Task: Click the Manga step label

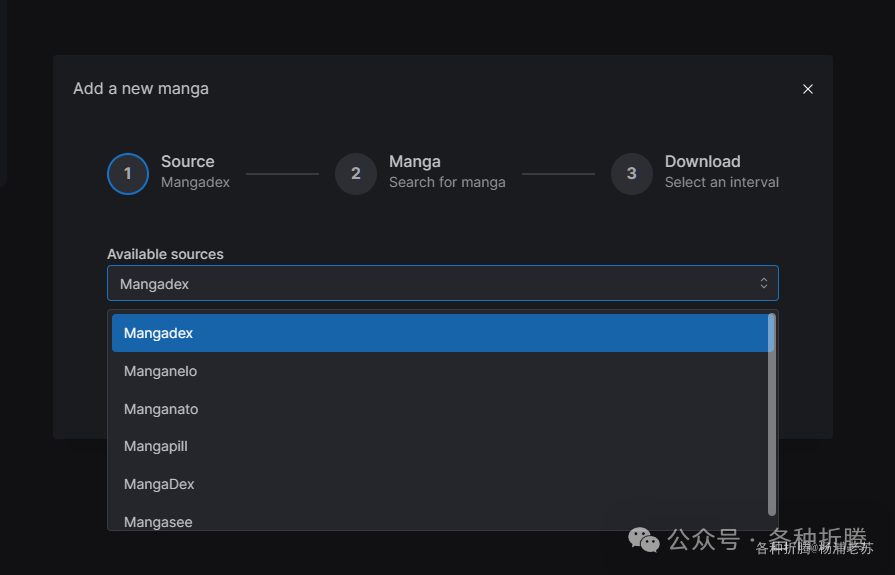Action: 414,162
